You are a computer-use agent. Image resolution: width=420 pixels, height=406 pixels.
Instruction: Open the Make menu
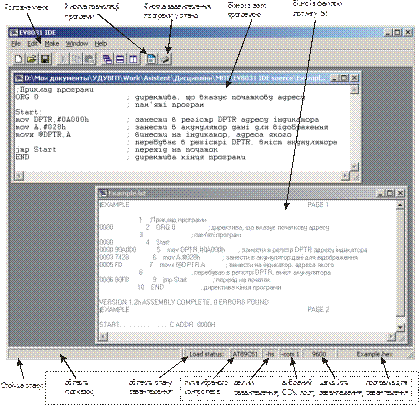[x=52, y=44]
